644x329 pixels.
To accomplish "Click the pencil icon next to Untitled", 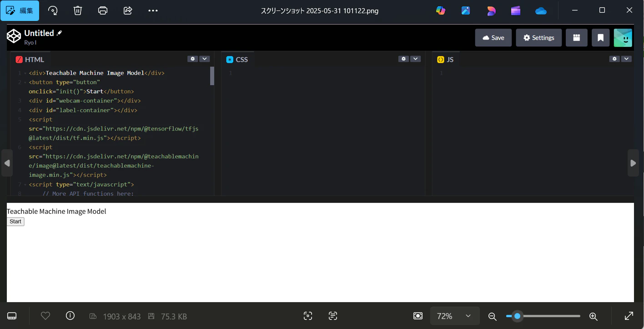I will pyautogui.click(x=59, y=33).
